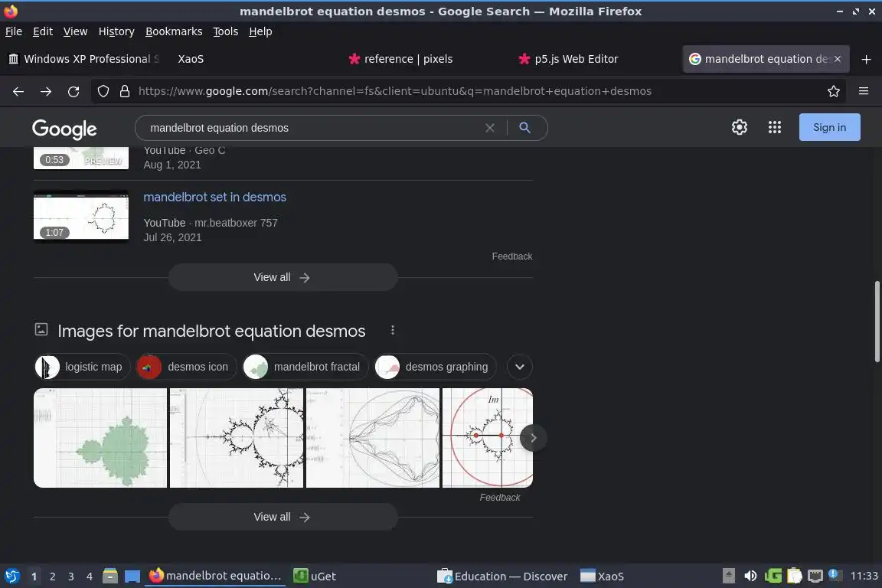Open the Bookmarks menu
Screen dimensions: 882x588
coord(174,31)
